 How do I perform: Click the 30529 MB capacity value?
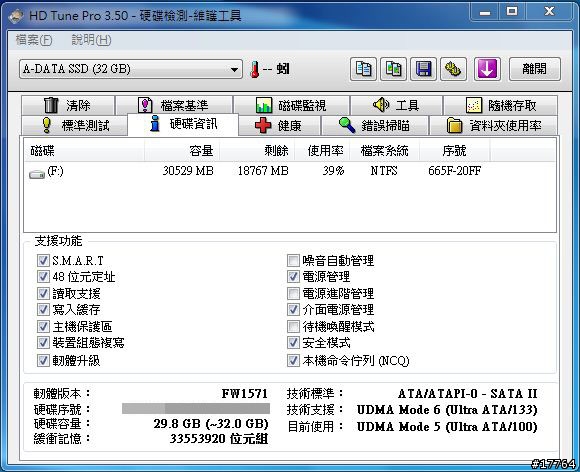(188, 171)
